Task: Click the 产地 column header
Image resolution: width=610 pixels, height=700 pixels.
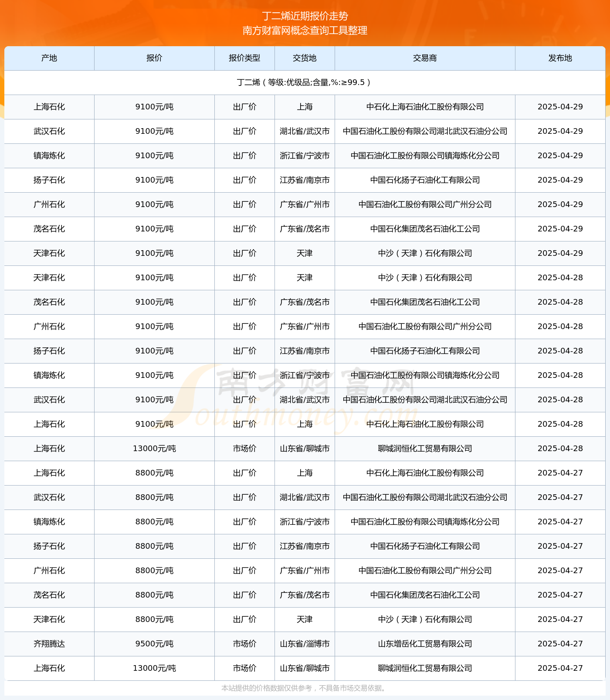Action: pyautogui.click(x=49, y=58)
